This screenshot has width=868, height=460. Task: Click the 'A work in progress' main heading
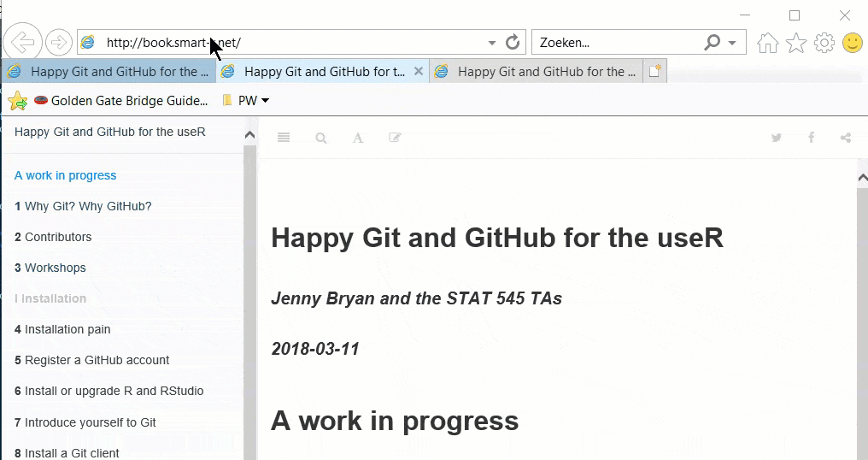(395, 421)
